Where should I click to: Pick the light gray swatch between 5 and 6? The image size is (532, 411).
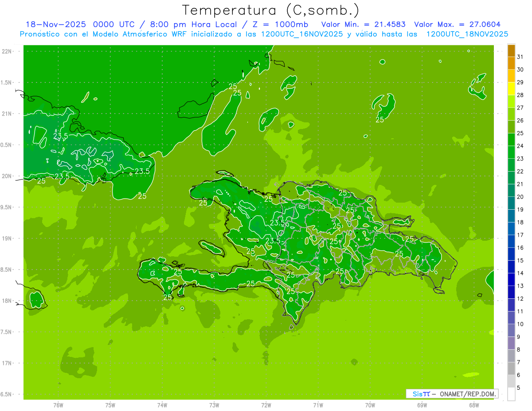coord(511,381)
